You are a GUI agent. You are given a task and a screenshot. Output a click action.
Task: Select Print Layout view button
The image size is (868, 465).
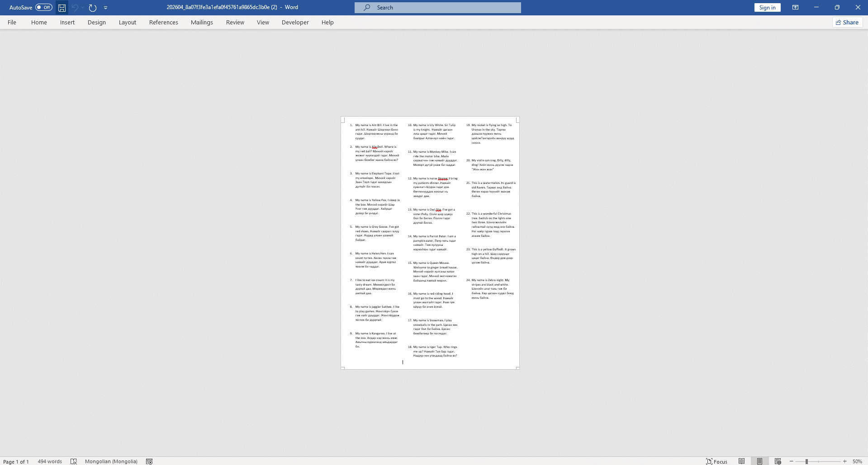coord(759,461)
